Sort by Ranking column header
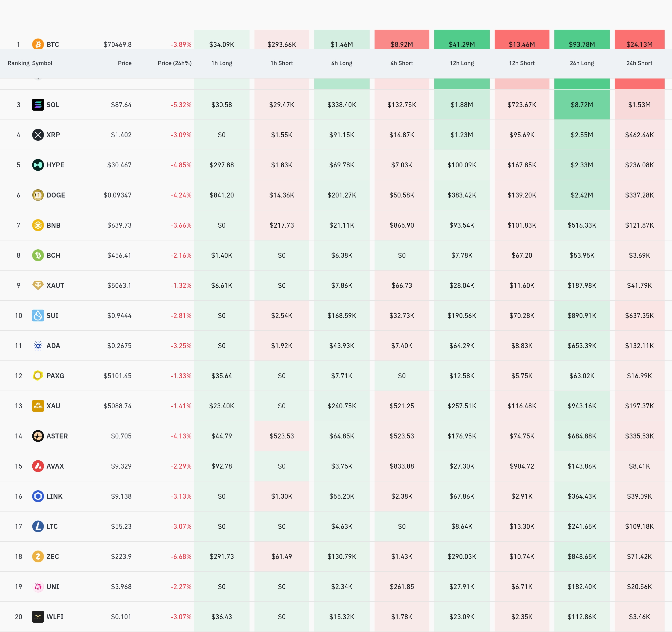 point(18,63)
